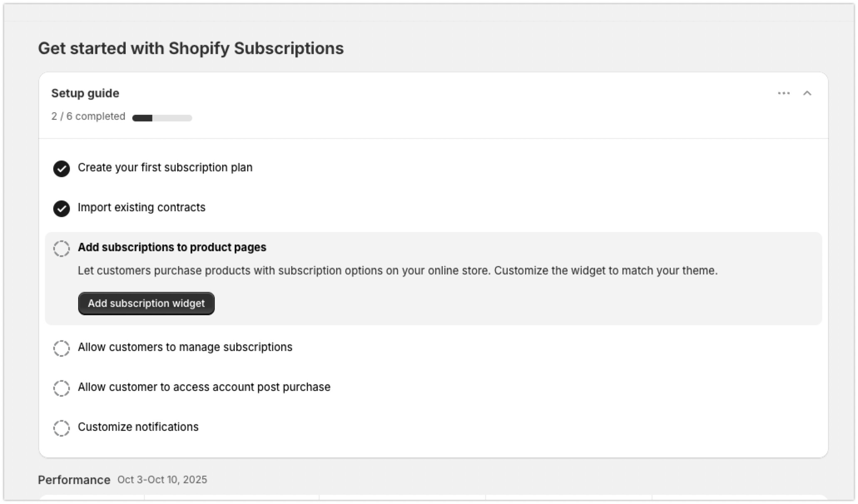The image size is (858, 504).
Task: Check off 'Allow customer to access account' circle
Action: point(62,388)
